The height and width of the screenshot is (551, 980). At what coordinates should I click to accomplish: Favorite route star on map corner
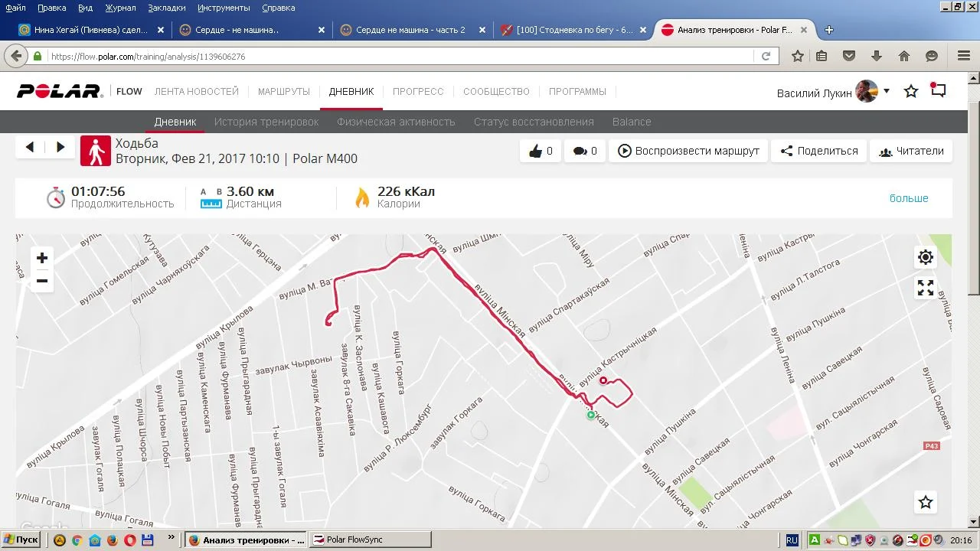coord(926,502)
